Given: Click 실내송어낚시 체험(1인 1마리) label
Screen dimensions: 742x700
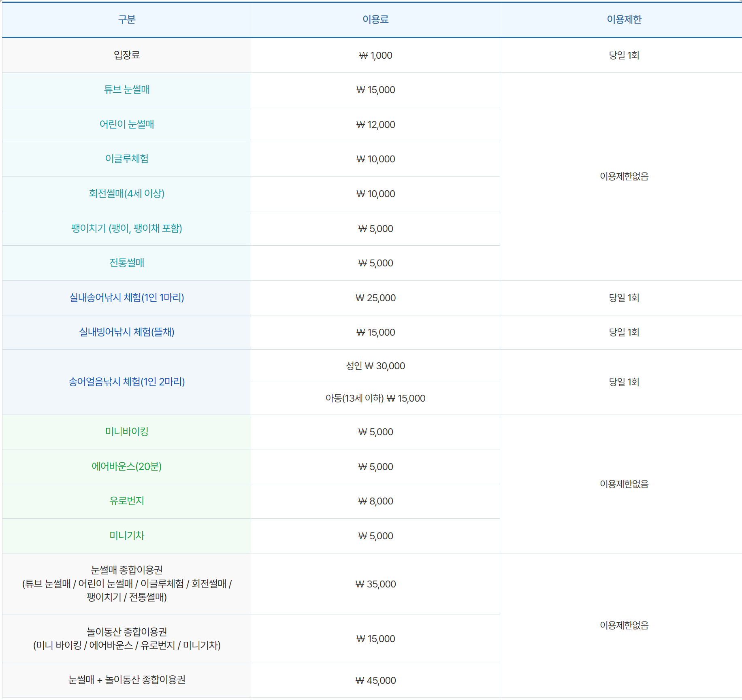Looking at the screenshot, I should point(126,298).
